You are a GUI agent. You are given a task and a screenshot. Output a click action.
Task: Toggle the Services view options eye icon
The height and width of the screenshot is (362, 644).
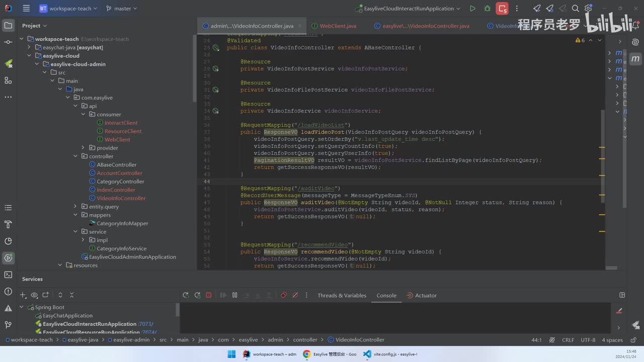pos(34,295)
